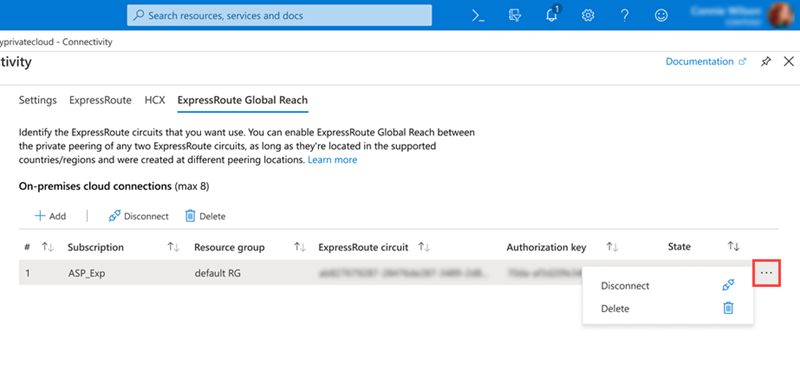800x371 pixels.
Task: Focus the search resources box
Action: (279, 15)
